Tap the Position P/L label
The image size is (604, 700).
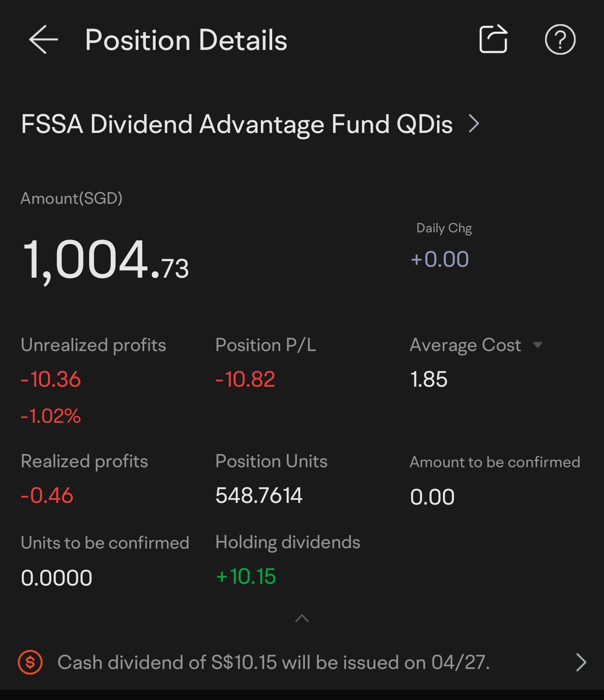(x=266, y=345)
